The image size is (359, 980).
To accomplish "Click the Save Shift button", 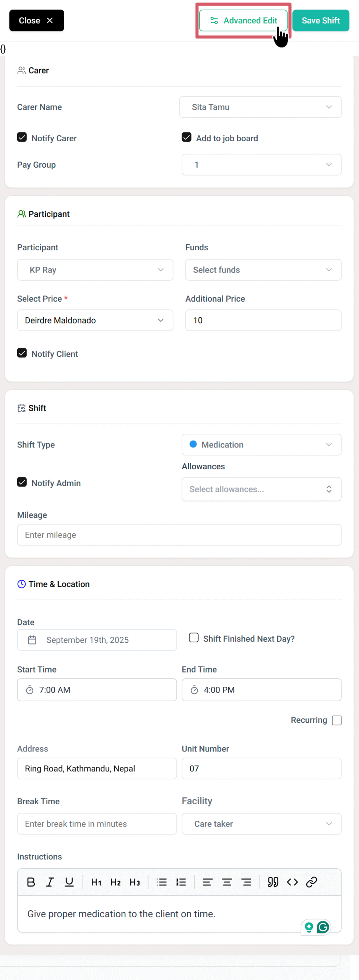I will point(320,21).
